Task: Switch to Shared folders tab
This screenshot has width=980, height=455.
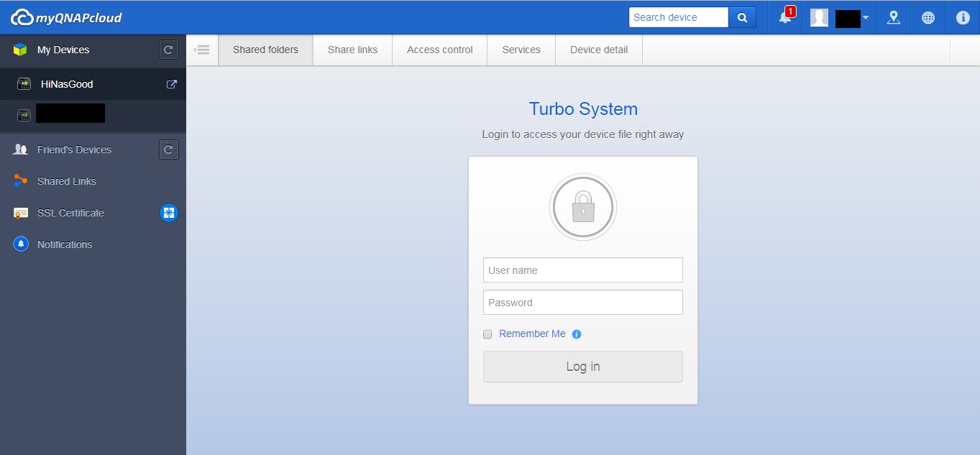Action: [x=265, y=50]
